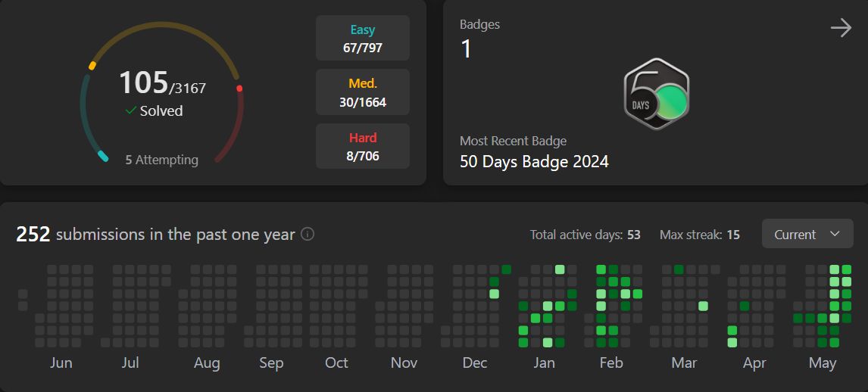The image size is (868, 392).
Task: Click the 105/3167 solved count
Action: (x=162, y=83)
